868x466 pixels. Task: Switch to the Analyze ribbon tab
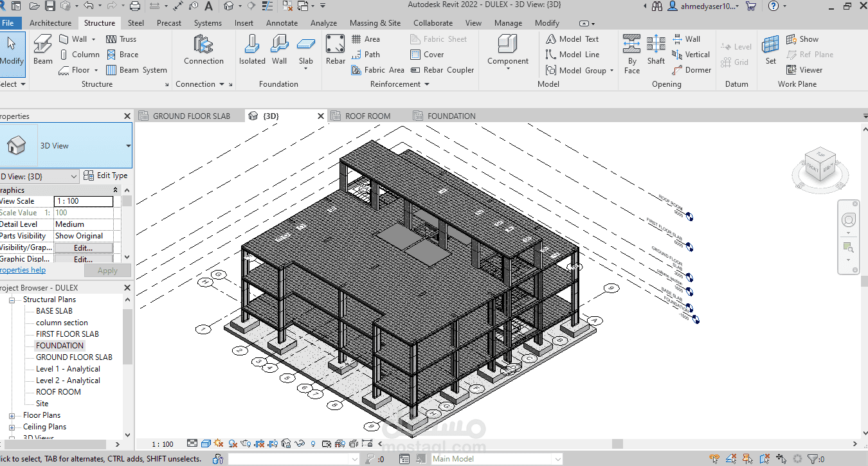[x=323, y=22]
